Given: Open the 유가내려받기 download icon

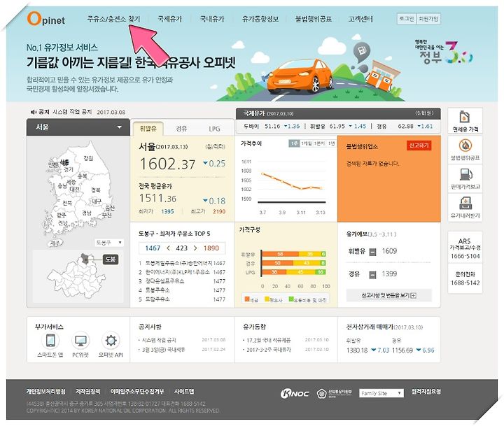Looking at the screenshot, I should pyautogui.click(x=465, y=208).
